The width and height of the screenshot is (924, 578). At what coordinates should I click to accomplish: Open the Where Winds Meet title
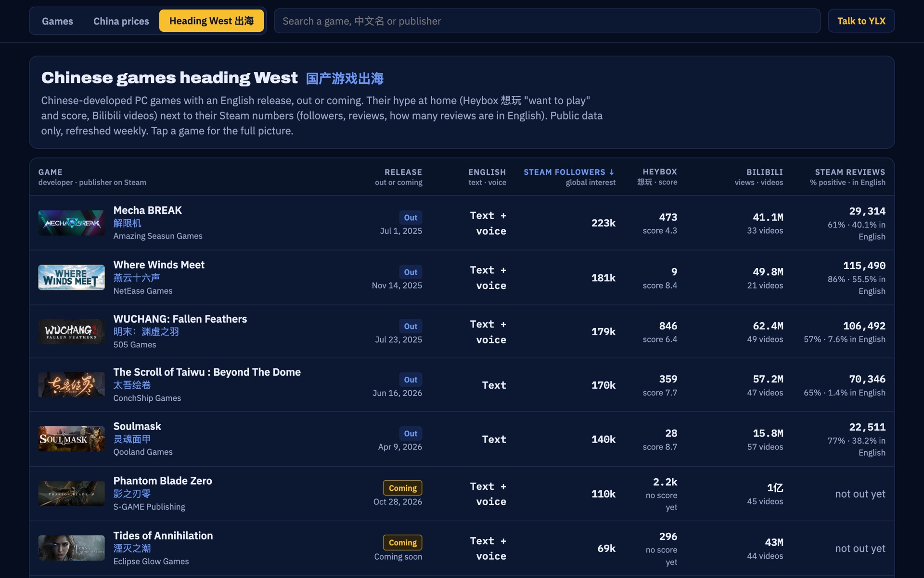tap(159, 264)
